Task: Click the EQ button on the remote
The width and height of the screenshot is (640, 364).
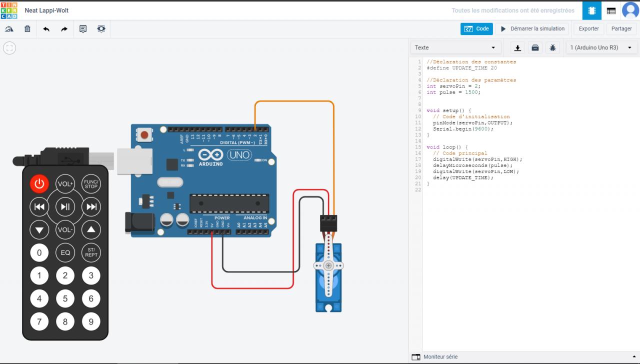Action: (65, 252)
